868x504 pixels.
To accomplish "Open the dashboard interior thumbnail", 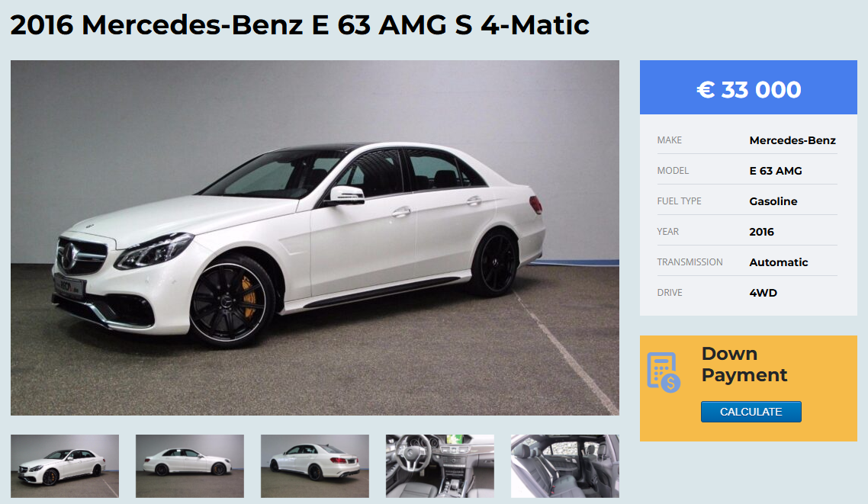I will click(440, 466).
